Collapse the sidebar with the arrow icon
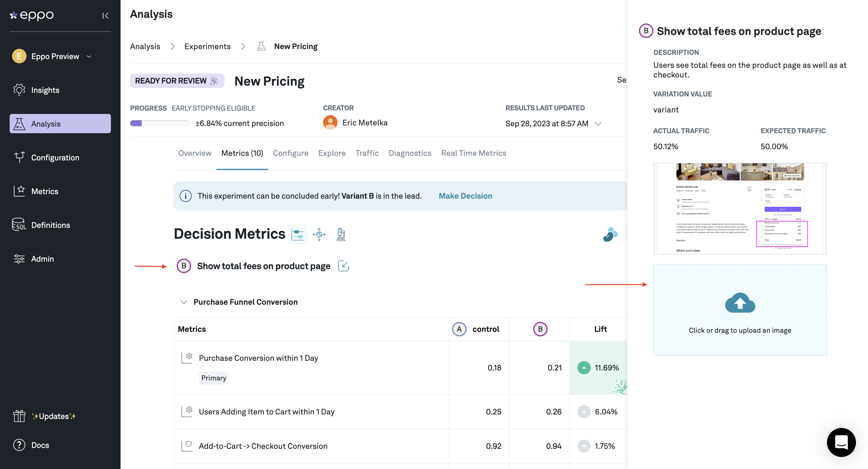Viewport: 868px width, 469px height. (x=105, y=15)
